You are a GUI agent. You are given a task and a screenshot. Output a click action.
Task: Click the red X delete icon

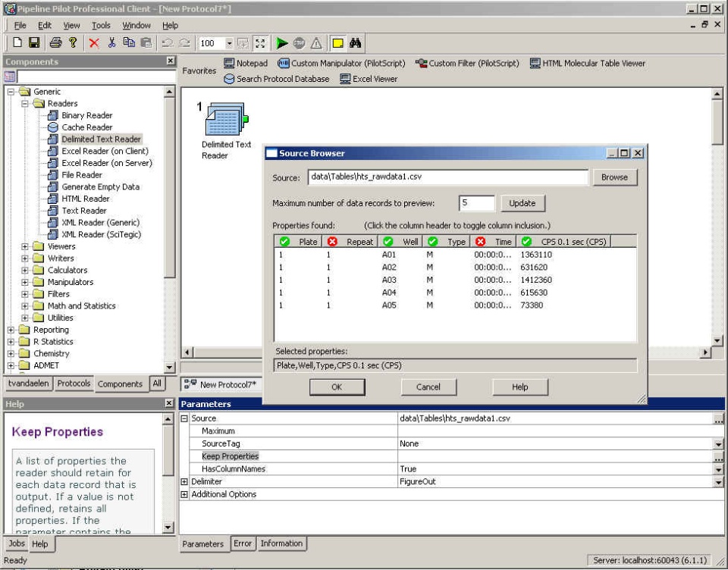[94, 43]
